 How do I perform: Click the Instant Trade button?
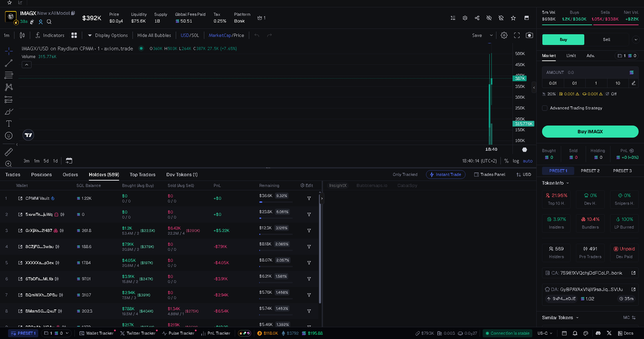click(x=445, y=175)
